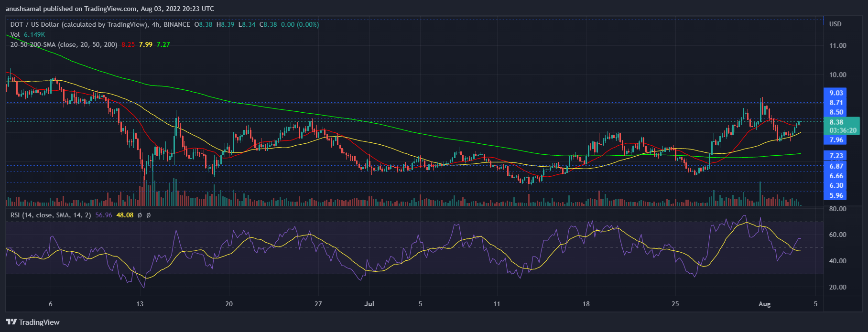This screenshot has height=332, width=868.
Task: Click the USD currency label on price axis
Action: pyautogui.click(x=835, y=24)
